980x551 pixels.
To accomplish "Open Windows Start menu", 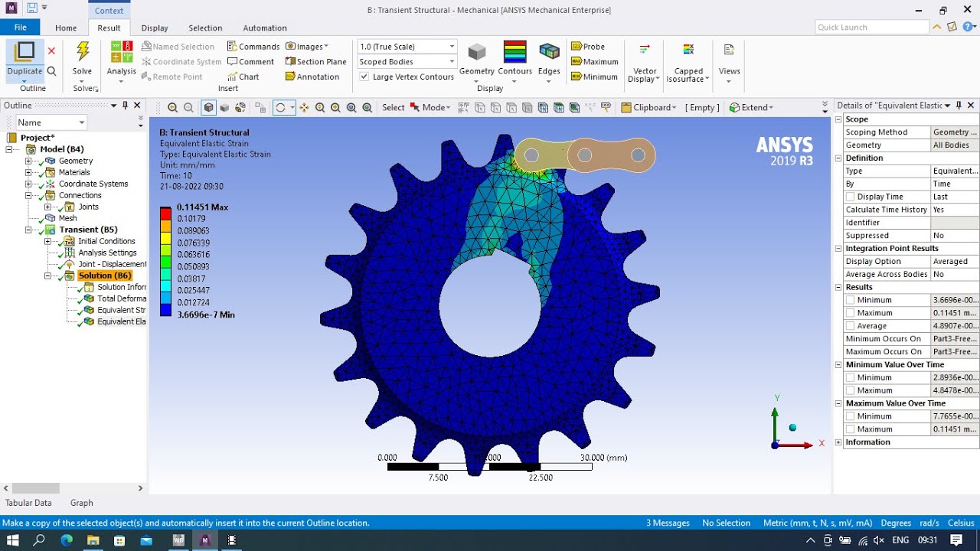I will pos(13,540).
